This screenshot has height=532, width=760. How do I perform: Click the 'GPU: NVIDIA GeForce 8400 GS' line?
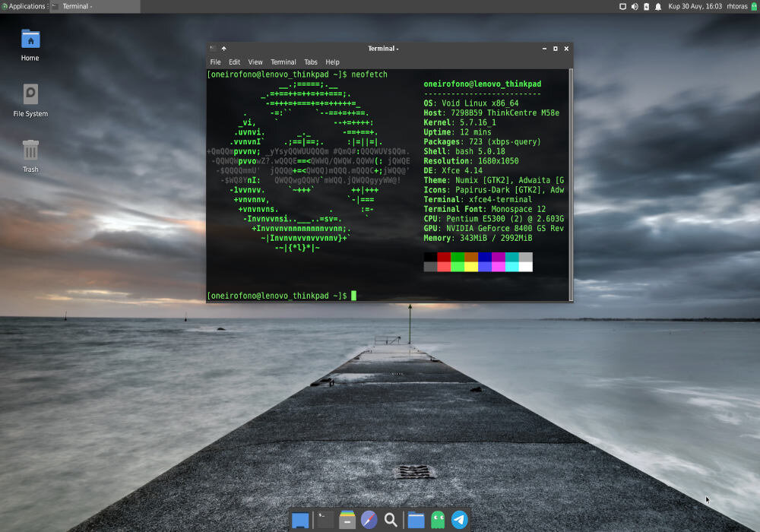(x=494, y=229)
